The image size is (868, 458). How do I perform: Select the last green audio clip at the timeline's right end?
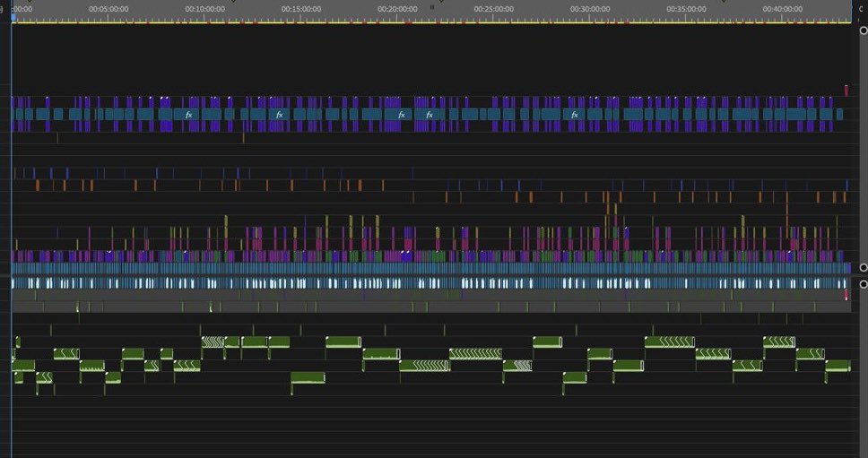838,366
